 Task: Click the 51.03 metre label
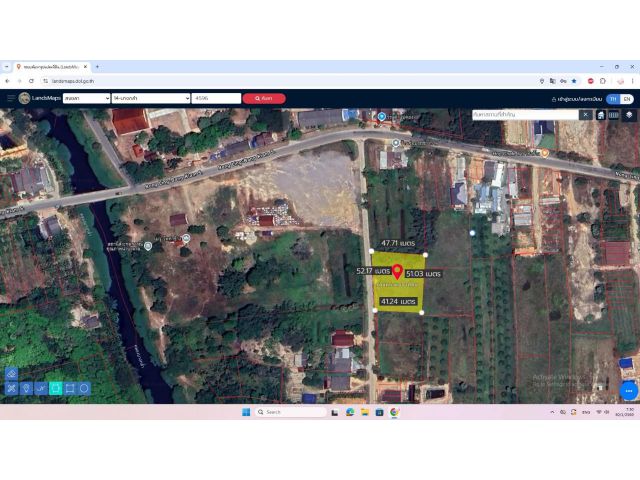pos(423,274)
